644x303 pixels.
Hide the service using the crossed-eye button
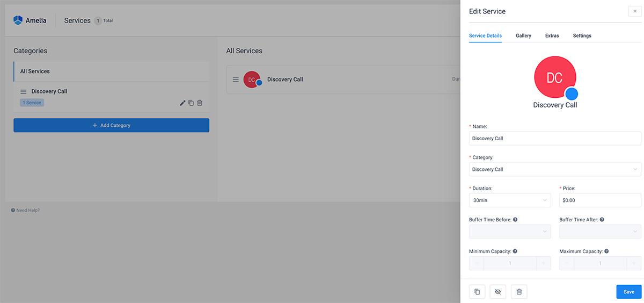[x=498, y=292]
